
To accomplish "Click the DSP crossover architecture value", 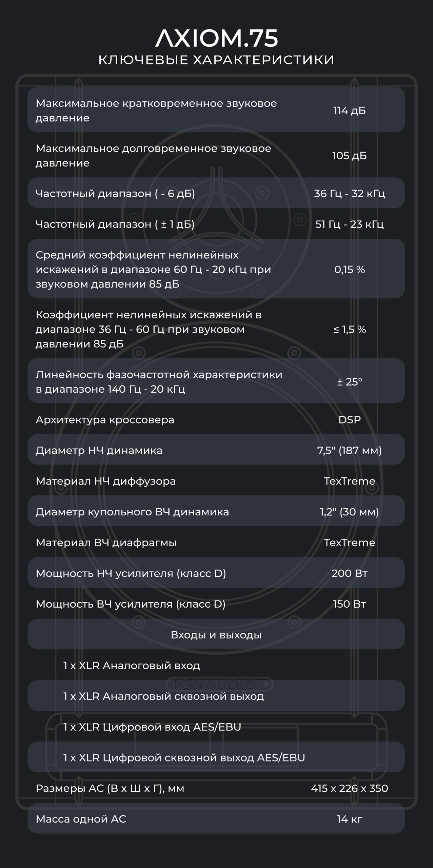I will 349,419.
